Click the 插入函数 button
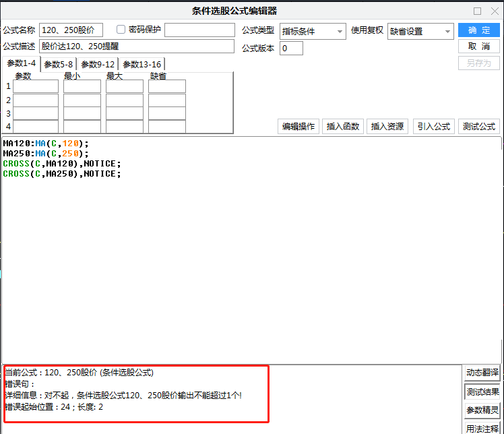504x434 pixels. pyautogui.click(x=343, y=127)
